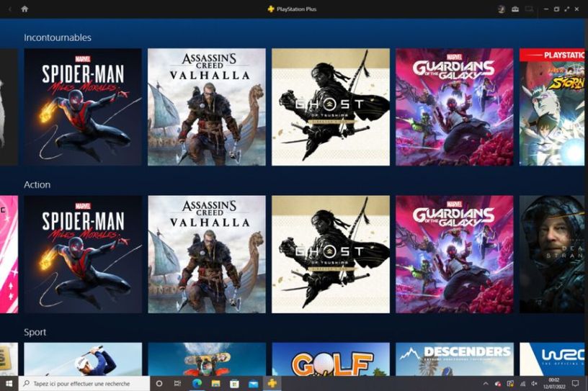Open Descenders game in Sport row

point(455,359)
